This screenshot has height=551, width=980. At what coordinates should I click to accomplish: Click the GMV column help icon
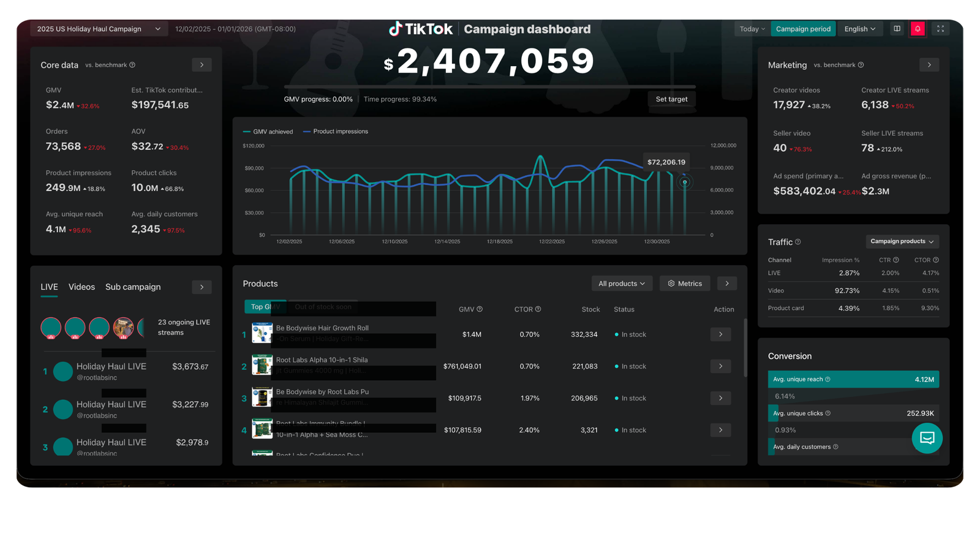480,309
